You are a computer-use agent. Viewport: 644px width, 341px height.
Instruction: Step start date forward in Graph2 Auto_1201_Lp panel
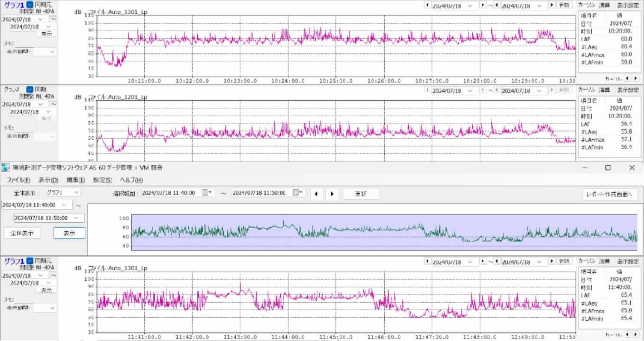point(483,90)
